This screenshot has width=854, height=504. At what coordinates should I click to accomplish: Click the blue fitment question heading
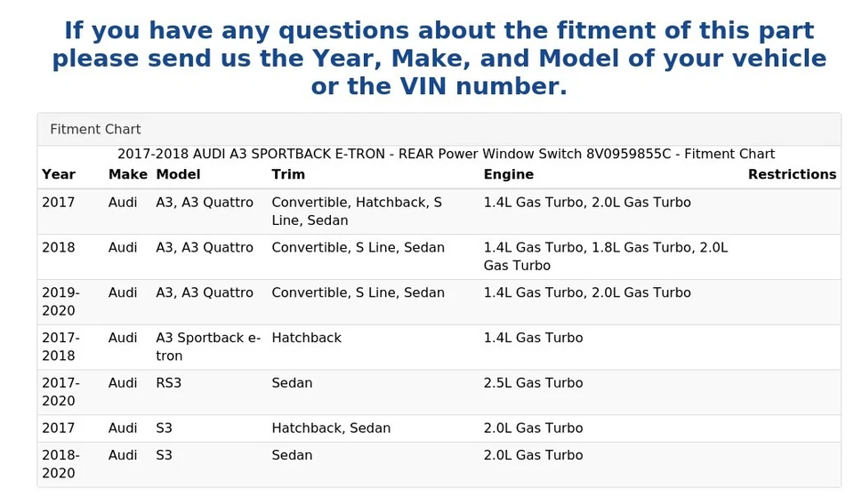(x=439, y=59)
